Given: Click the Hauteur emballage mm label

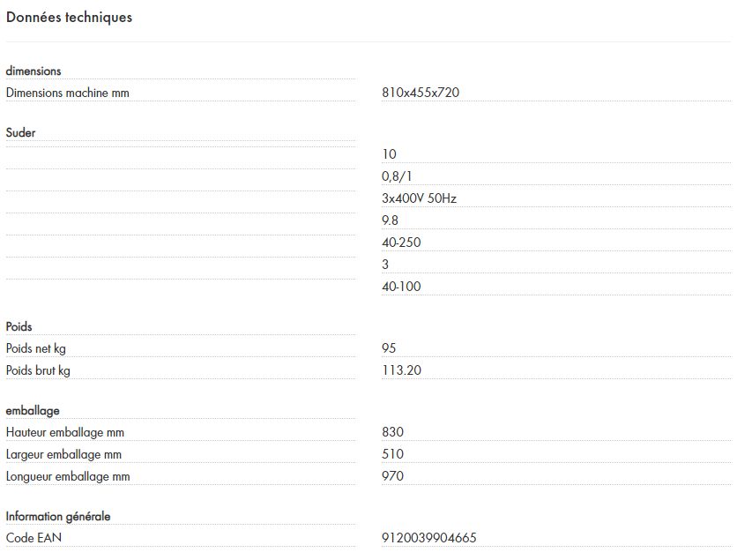Looking at the screenshot, I should tap(65, 432).
